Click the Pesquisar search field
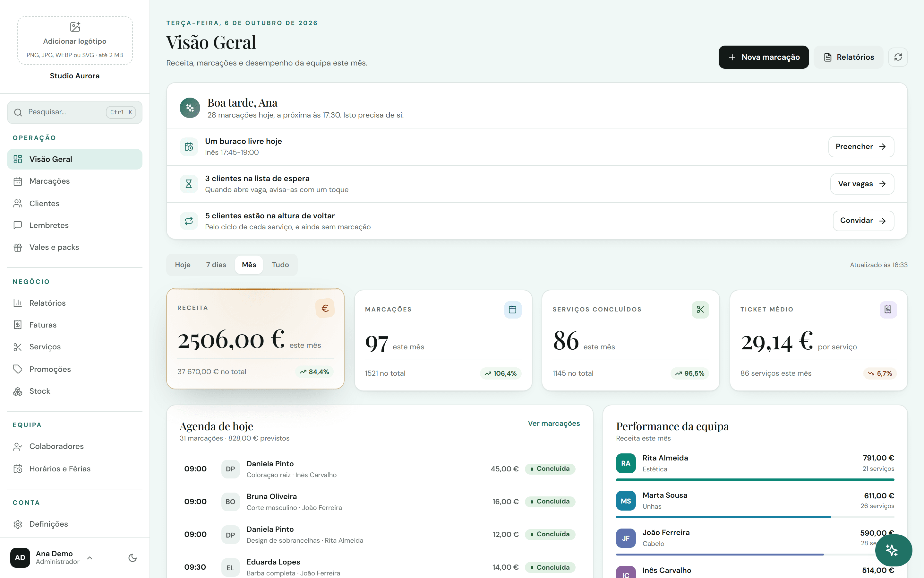This screenshot has height=578, width=924. coord(74,112)
